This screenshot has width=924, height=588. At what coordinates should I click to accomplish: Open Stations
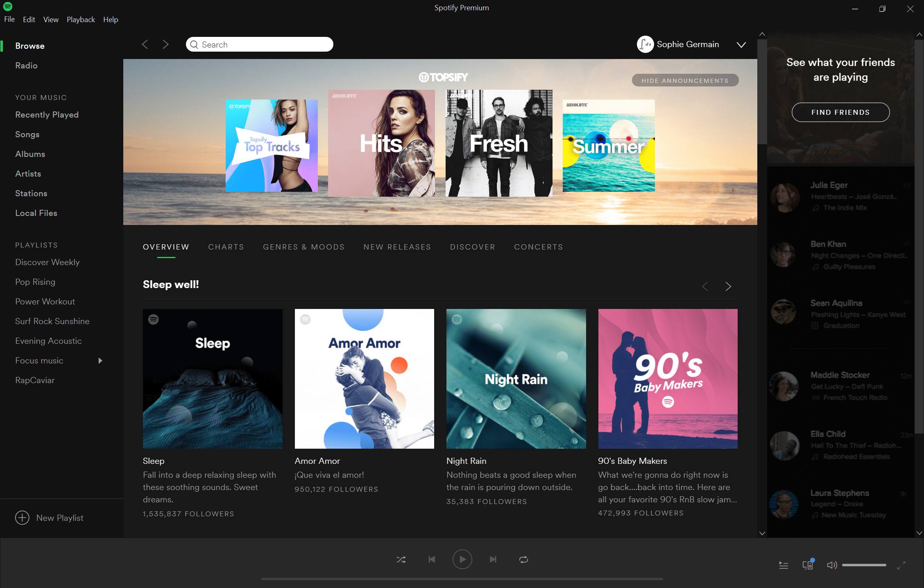coord(31,193)
